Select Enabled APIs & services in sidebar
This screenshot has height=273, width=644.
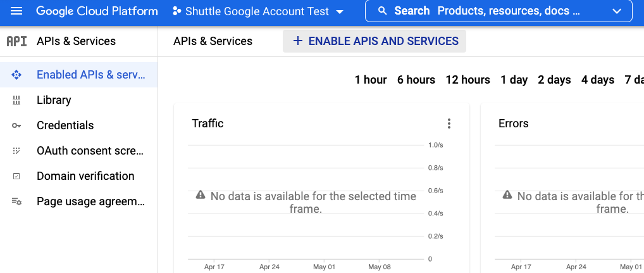[79, 75]
